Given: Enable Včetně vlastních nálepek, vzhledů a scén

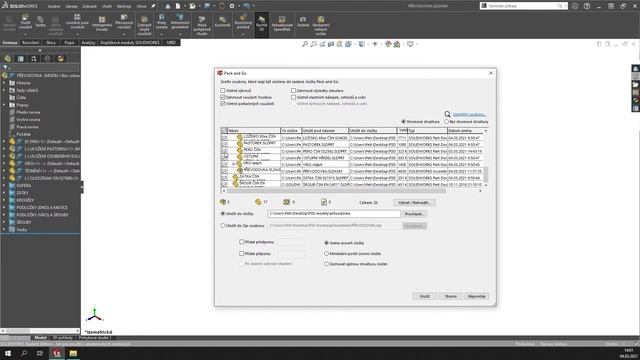Looking at the screenshot, I should (x=293, y=97).
